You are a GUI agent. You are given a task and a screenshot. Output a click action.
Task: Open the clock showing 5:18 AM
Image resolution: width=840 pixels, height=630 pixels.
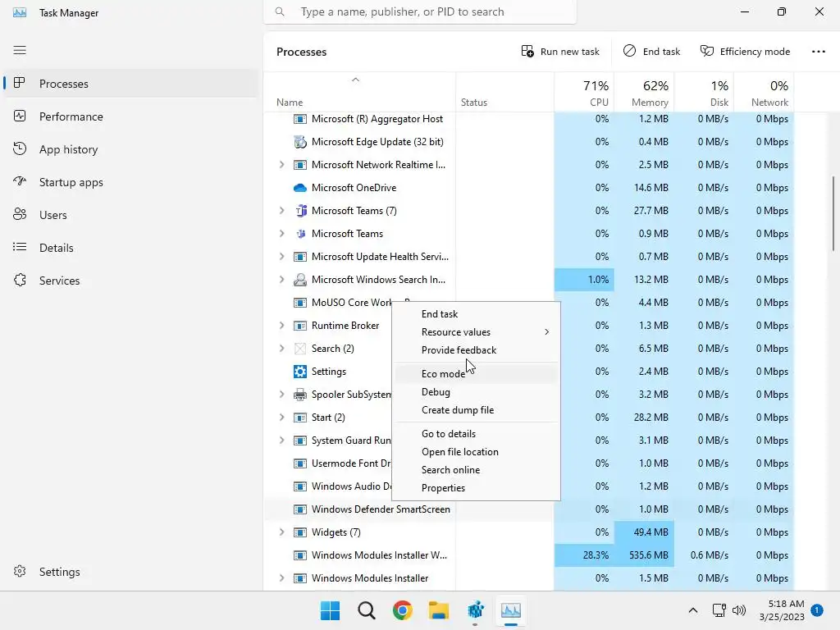pos(782,610)
